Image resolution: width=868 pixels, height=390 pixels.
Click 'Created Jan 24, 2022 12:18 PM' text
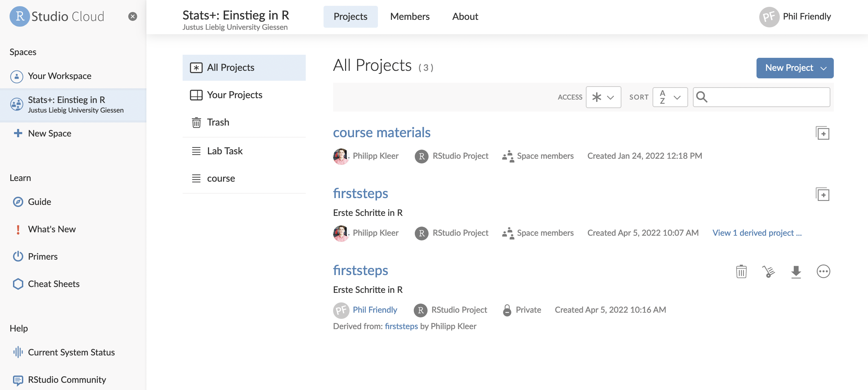tap(645, 156)
